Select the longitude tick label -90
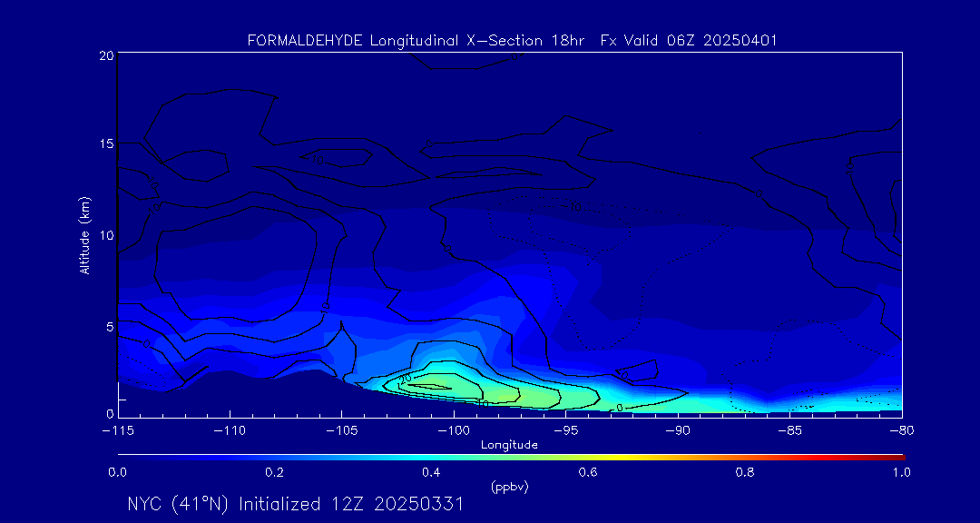Screen dimensions: 980x523 678,431
